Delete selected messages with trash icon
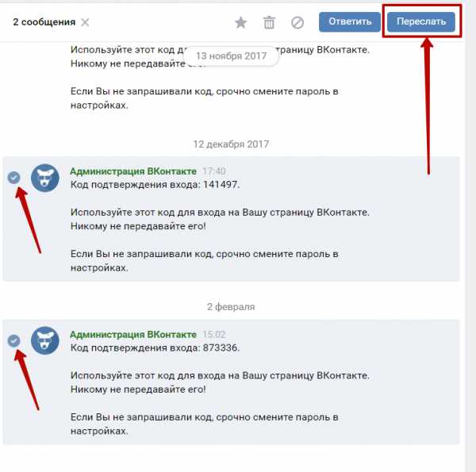Image resolution: width=476 pixels, height=472 pixels. click(269, 22)
